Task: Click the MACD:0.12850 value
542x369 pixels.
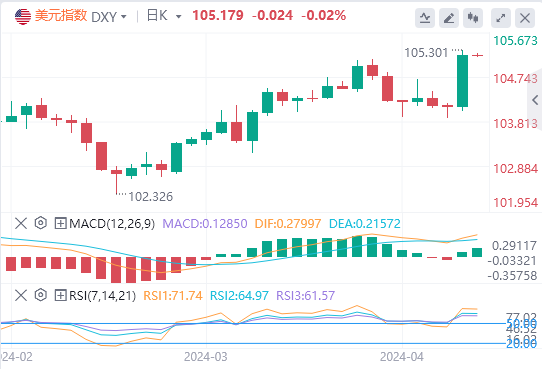Action: (x=205, y=224)
